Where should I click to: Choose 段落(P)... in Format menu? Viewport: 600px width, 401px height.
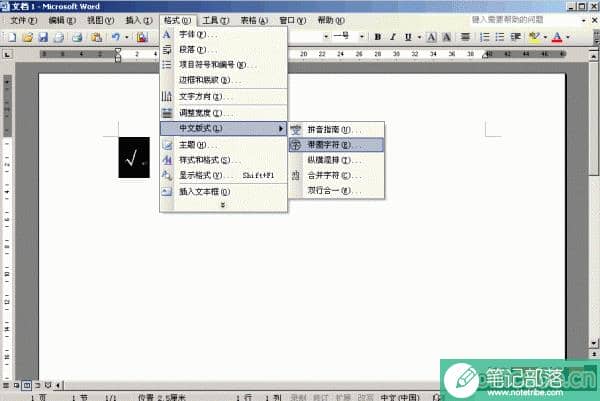pyautogui.click(x=223, y=50)
